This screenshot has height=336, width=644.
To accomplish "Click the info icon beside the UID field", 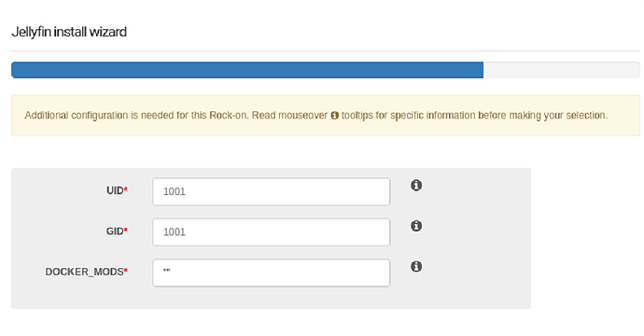I will pyautogui.click(x=416, y=185).
